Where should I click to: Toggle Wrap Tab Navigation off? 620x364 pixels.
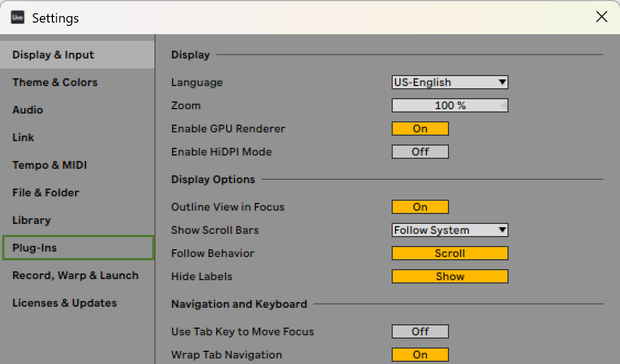(420, 355)
